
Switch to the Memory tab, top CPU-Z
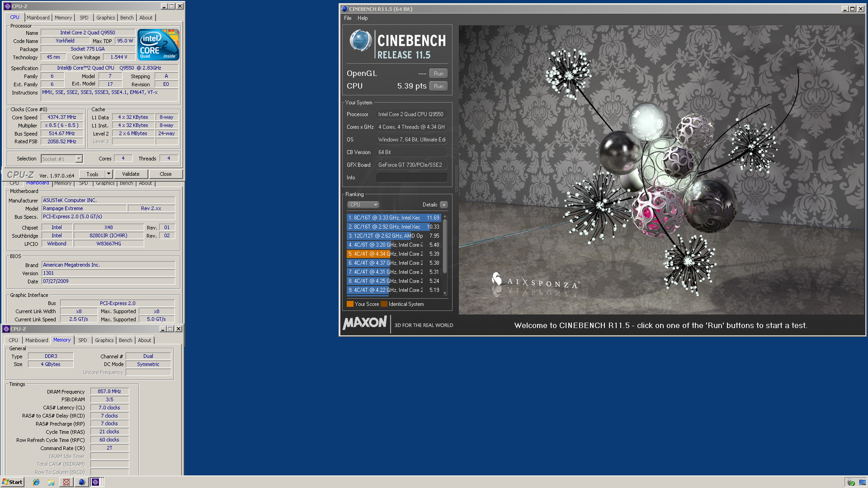pos(63,18)
